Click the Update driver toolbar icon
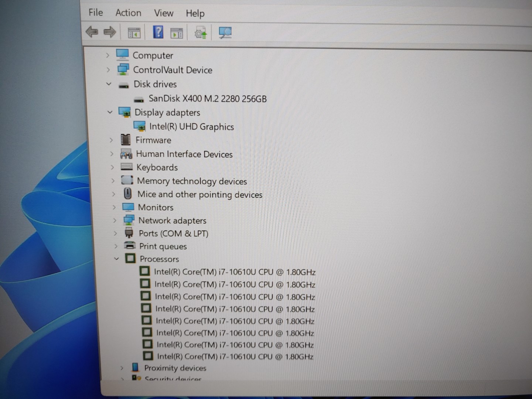 (201, 33)
